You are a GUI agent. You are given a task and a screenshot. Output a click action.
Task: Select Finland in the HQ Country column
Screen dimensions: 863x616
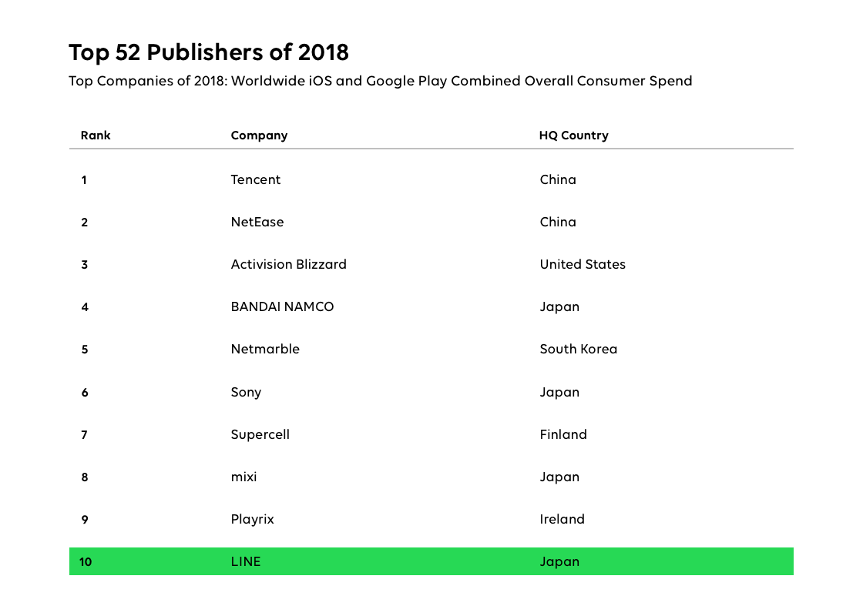pyautogui.click(x=563, y=434)
